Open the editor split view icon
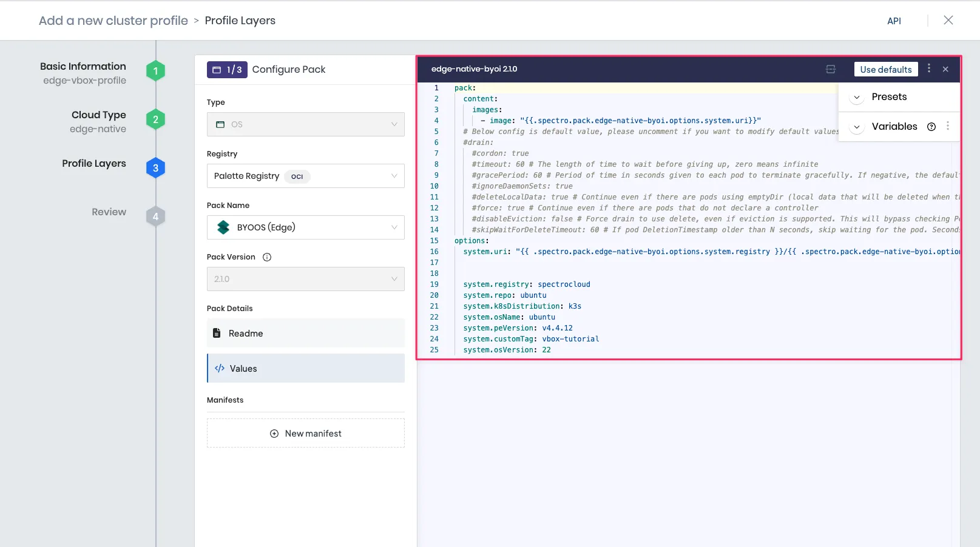The image size is (980, 547). (830, 69)
